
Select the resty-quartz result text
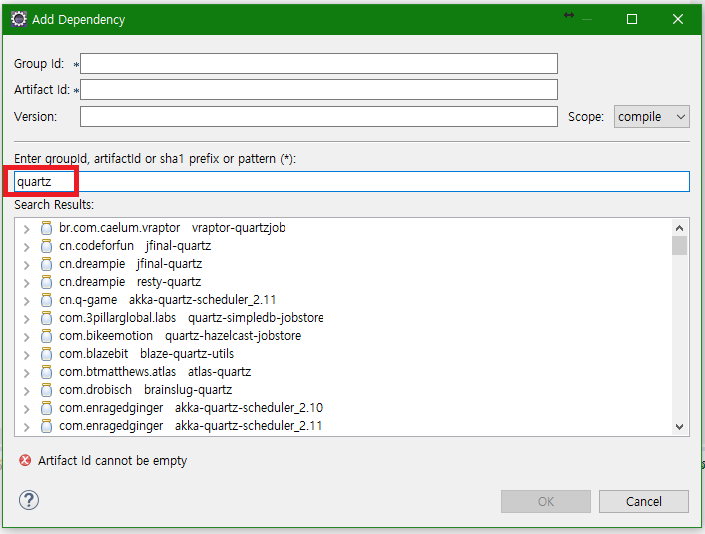[x=169, y=282]
